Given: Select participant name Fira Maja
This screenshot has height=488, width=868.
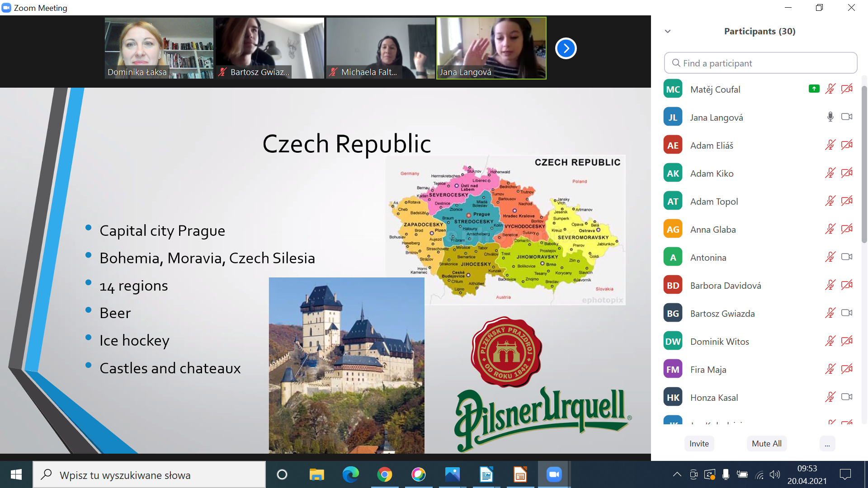Looking at the screenshot, I should click(x=708, y=370).
